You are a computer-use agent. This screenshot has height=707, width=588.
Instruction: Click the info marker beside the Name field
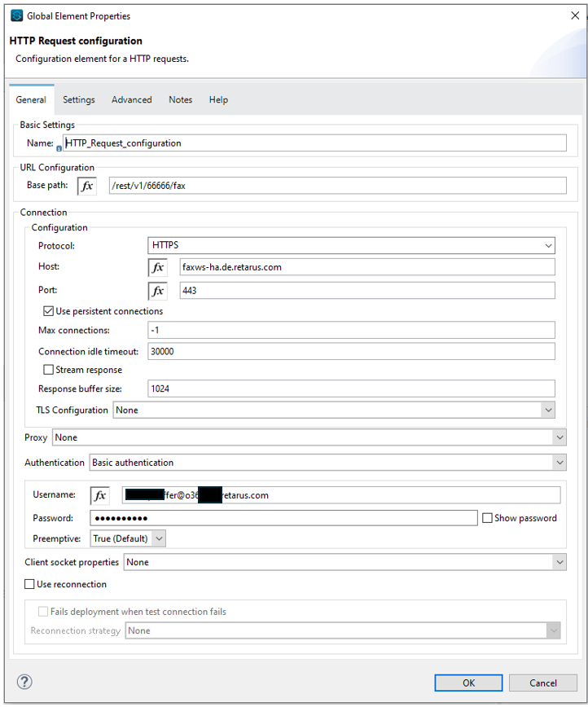coord(59,148)
